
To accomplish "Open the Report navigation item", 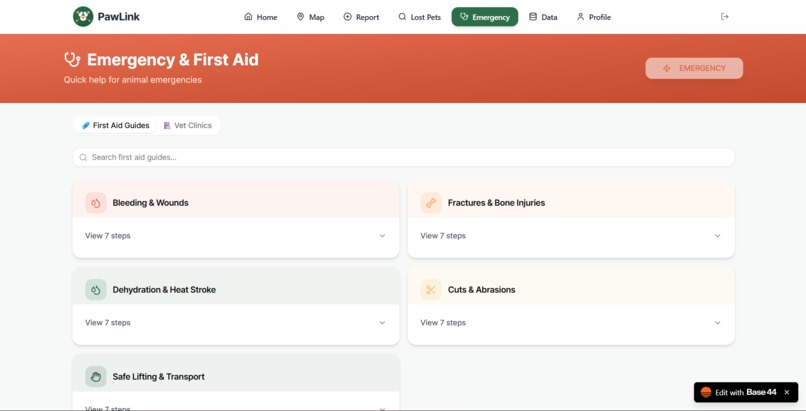I will pyautogui.click(x=361, y=17).
